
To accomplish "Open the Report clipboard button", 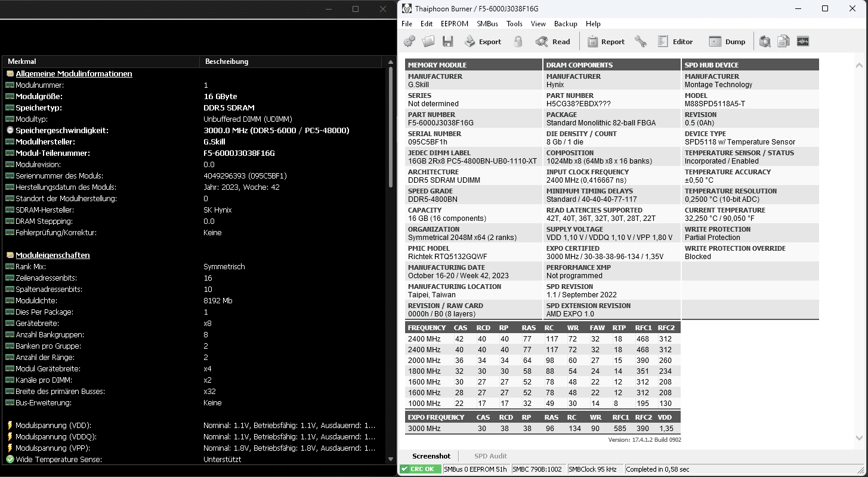I will pyautogui.click(x=606, y=41).
